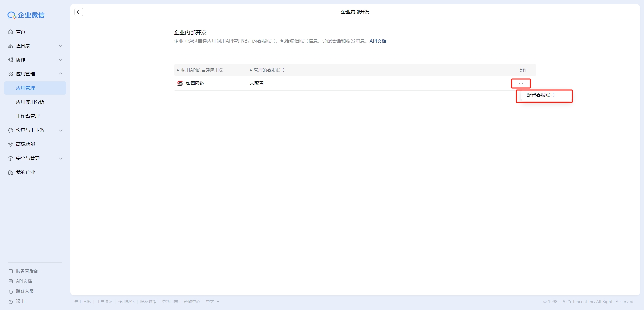Open the 高级功能 icon

coord(11,144)
